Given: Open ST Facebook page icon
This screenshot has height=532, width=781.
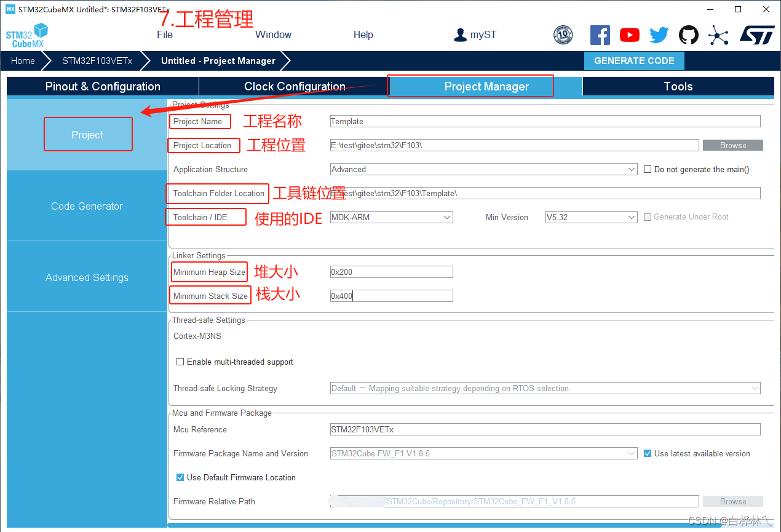Looking at the screenshot, I should pos(600,35).
